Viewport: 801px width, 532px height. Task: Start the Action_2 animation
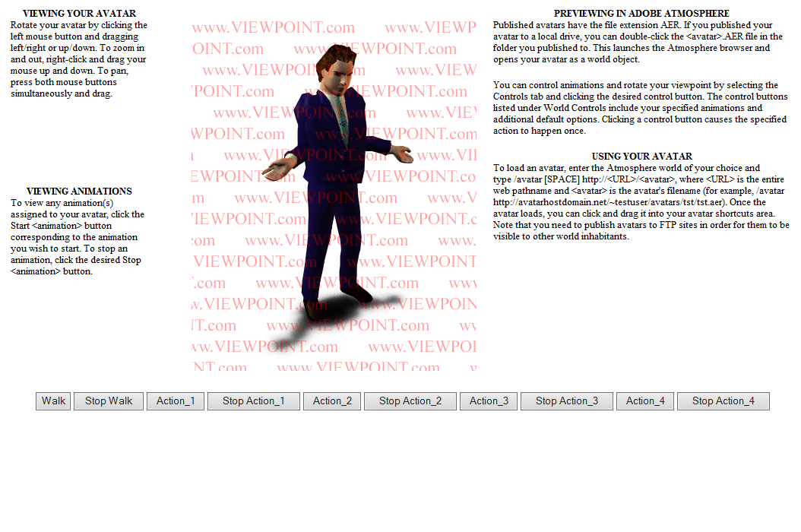pyautogui.click(x=332, y=401)
